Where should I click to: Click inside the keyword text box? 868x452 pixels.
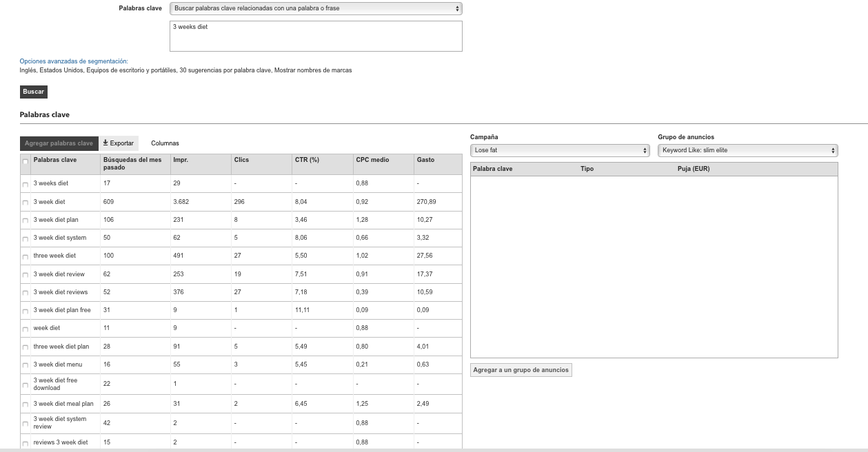(x=316, y=36)
